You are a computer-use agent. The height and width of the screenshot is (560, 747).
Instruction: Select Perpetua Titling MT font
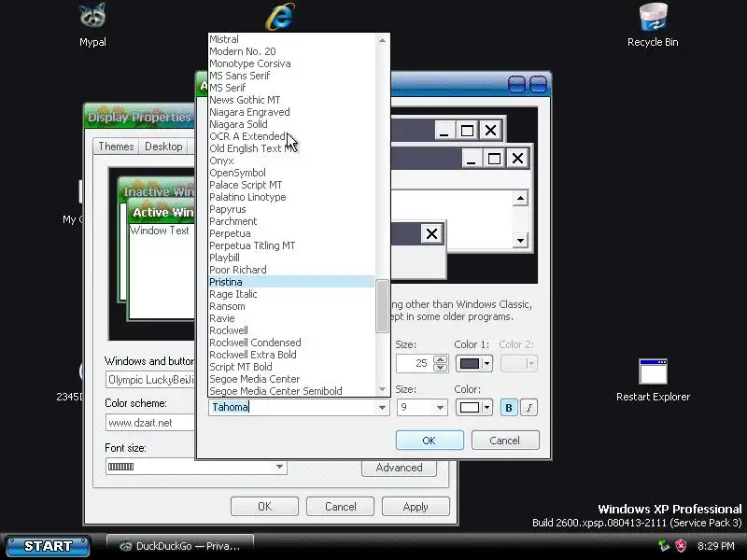click(x=291, y=245)
